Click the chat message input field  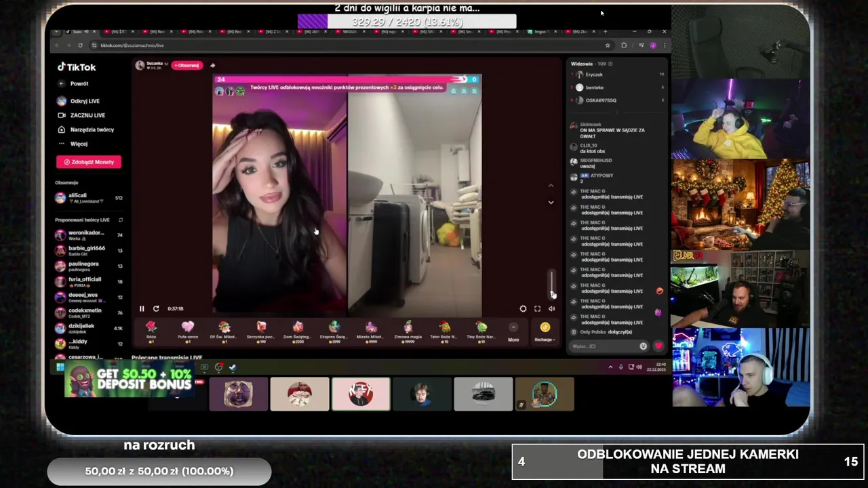point(603,346)
